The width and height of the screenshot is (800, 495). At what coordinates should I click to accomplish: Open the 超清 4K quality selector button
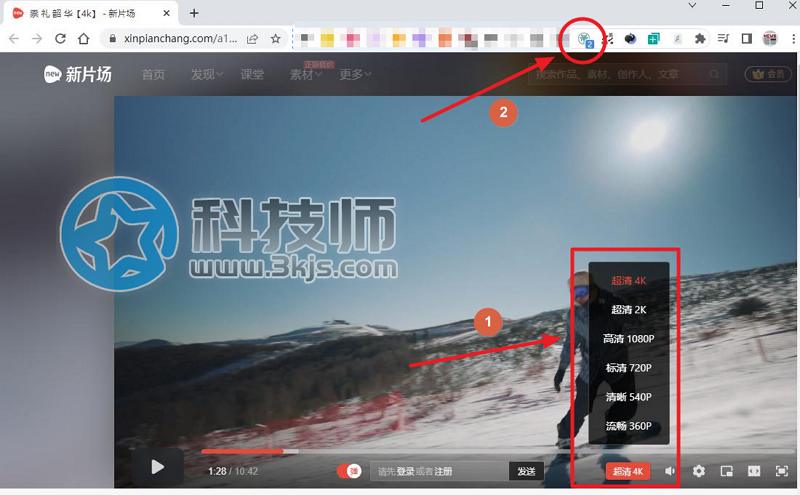point(628,471)
